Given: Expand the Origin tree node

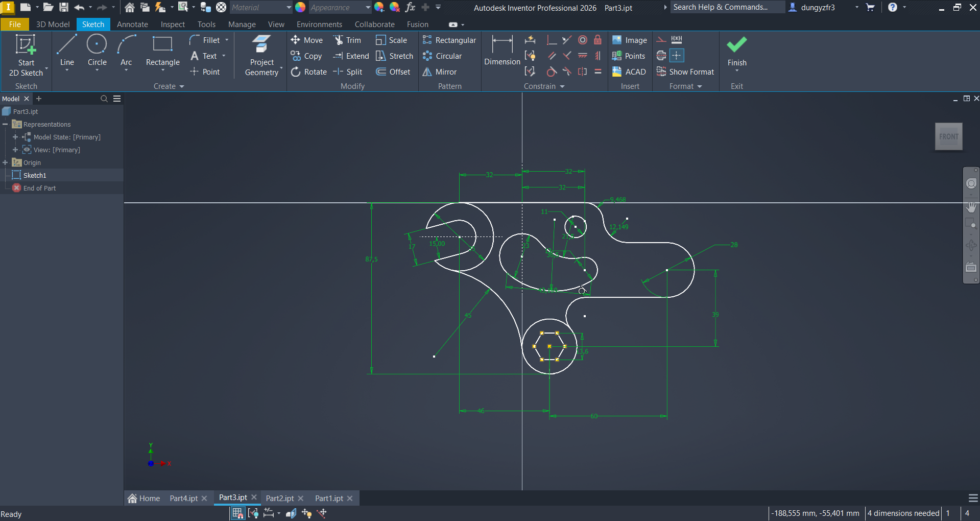Looking at the screenshot, I should pyautogui.click(x=6, y=162).
